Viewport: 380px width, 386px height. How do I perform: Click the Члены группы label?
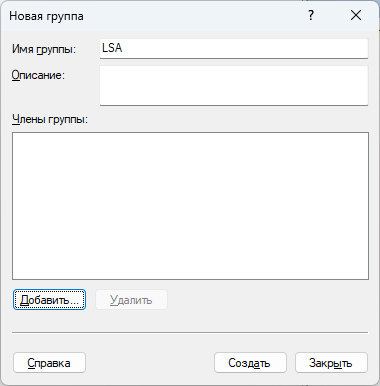(50, 119)
